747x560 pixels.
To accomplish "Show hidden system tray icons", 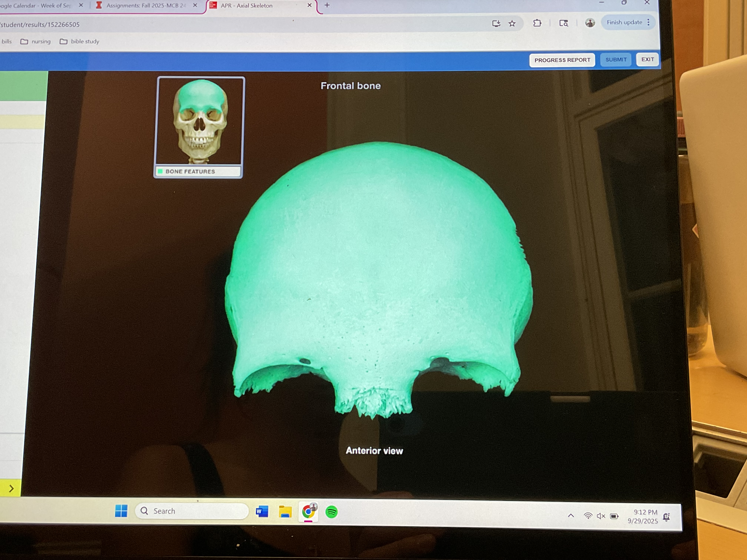I will (x=571, y=515).
